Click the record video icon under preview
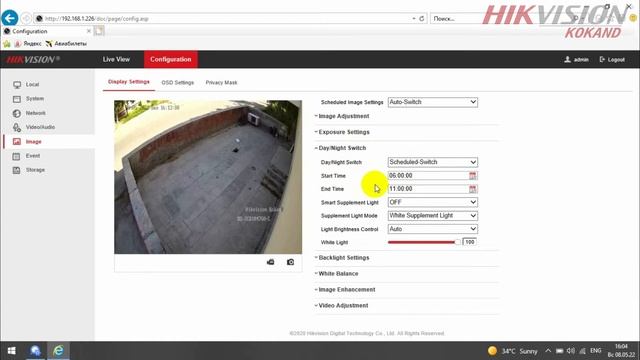Viewport: 640px width, 360px height. click(271, 262)
